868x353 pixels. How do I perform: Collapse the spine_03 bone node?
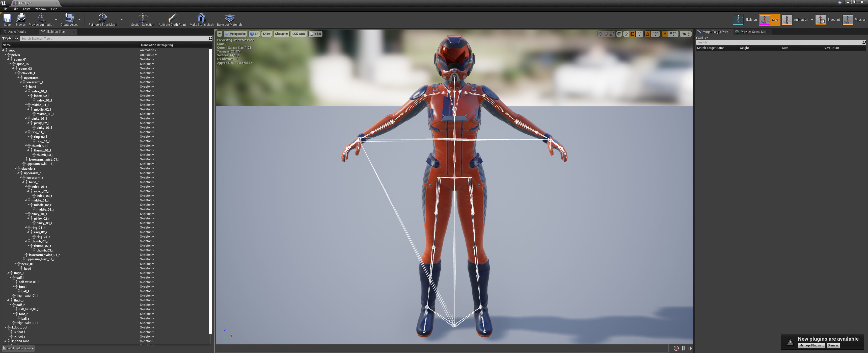click(13, 68)
